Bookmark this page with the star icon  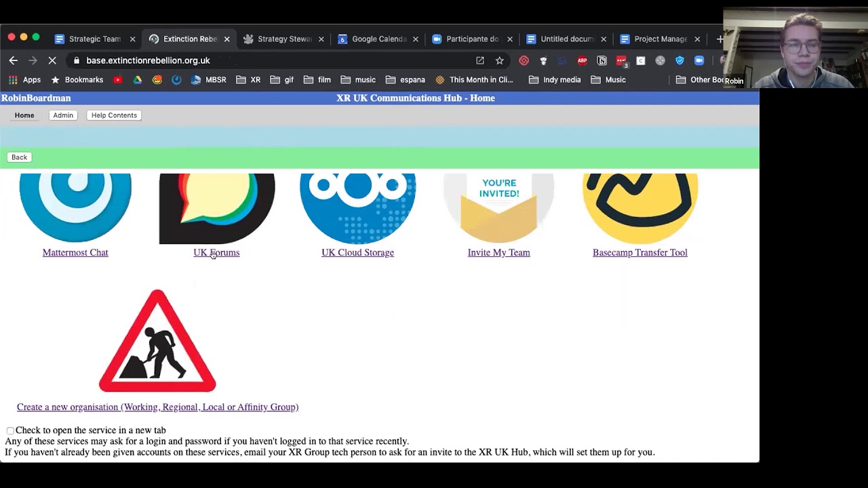[x=500, y=60]
